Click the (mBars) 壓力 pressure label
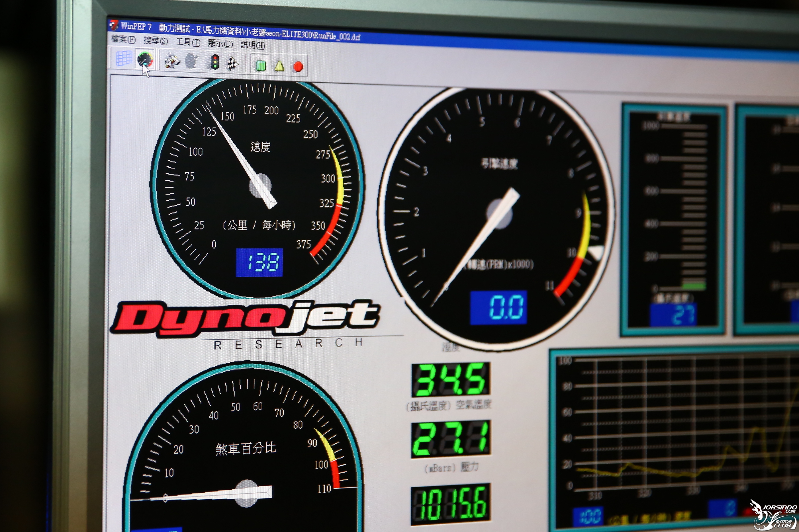 (451, 468)
